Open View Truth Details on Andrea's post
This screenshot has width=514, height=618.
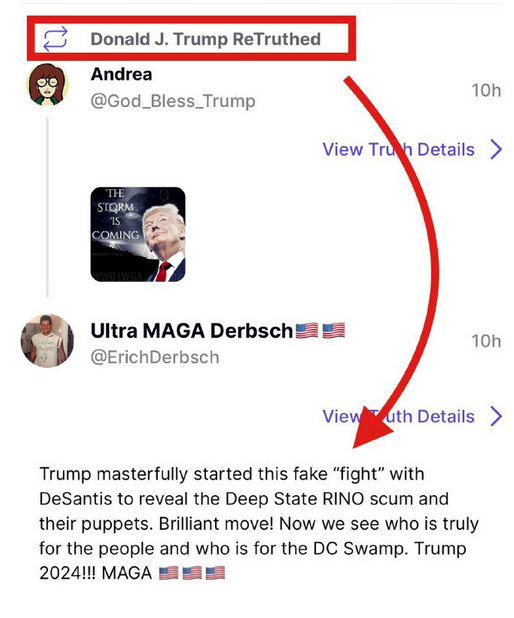click(399, 149)
